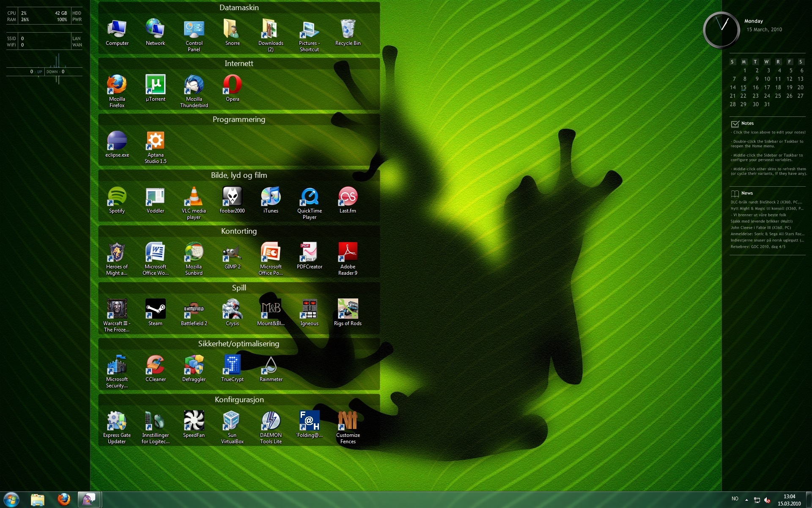
Task: Select the Crysis game icon
Action: pyautogui.click(x=232, y=313)
